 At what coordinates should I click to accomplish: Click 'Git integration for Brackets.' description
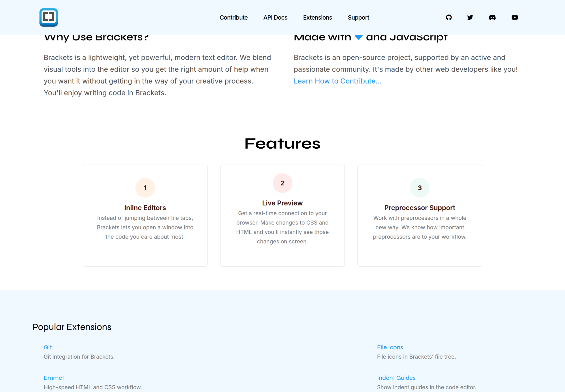click(79, 357)
